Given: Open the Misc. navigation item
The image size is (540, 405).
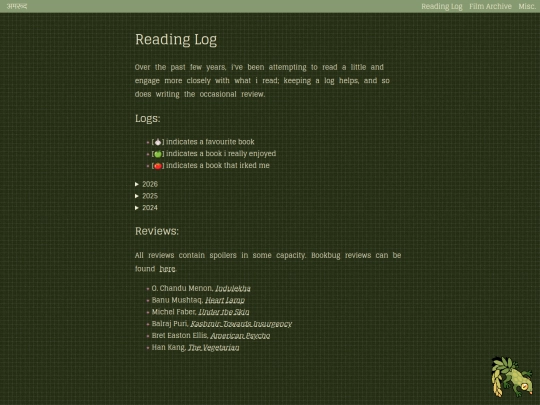Looking at the screenshot, I should coord(527,6).
